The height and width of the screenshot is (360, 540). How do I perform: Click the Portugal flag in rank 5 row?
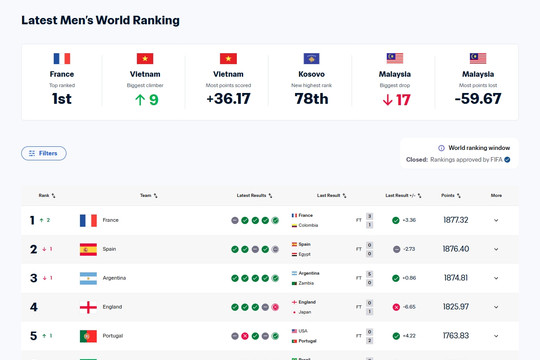point(88,336)
